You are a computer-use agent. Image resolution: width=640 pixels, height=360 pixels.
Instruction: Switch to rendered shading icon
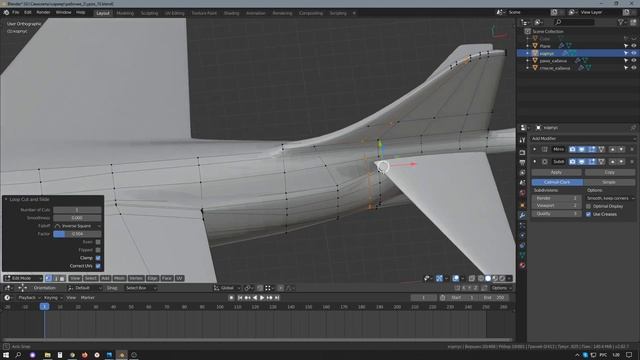point(502,278)
